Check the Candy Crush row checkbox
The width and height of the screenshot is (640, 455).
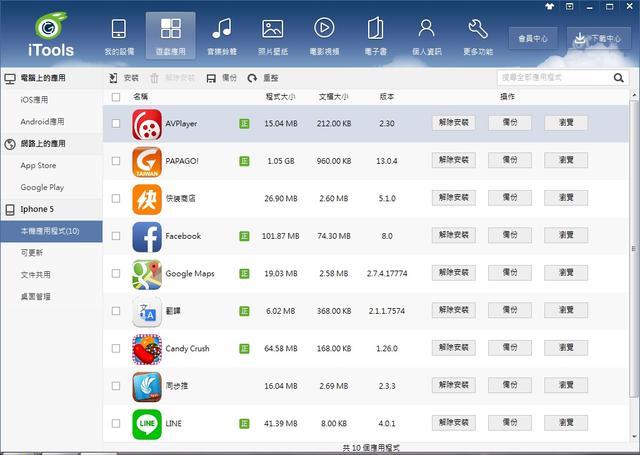[116, 349]
